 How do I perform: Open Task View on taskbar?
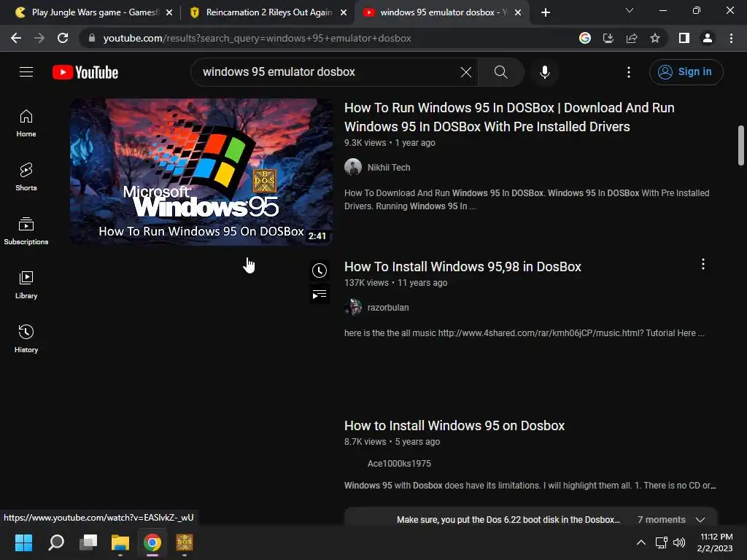coord(88,542)
